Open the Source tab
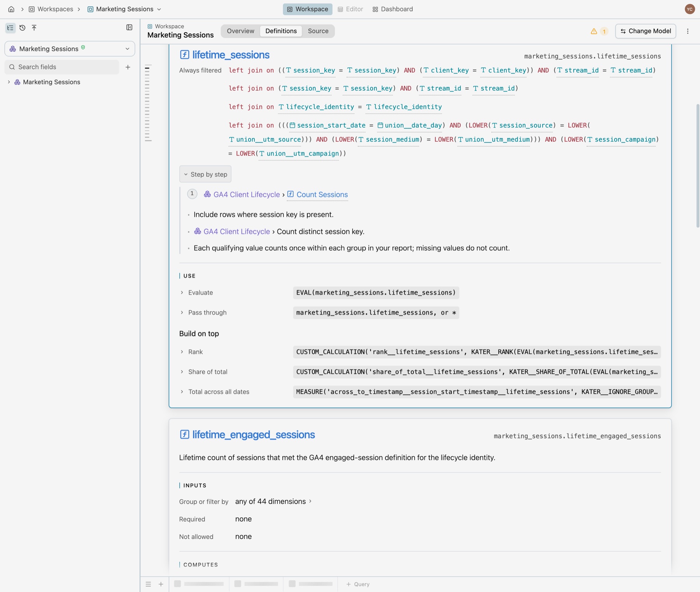 coord(318,31)
